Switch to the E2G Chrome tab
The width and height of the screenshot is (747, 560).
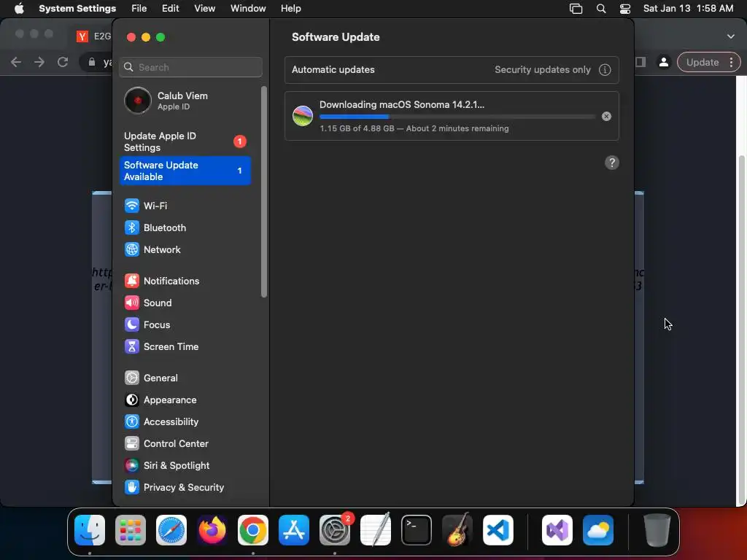[x=94, y=36]
